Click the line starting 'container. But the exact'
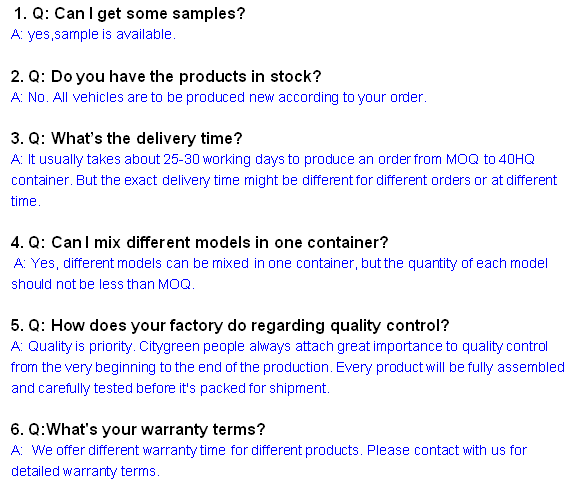 [x=284, y=181]
